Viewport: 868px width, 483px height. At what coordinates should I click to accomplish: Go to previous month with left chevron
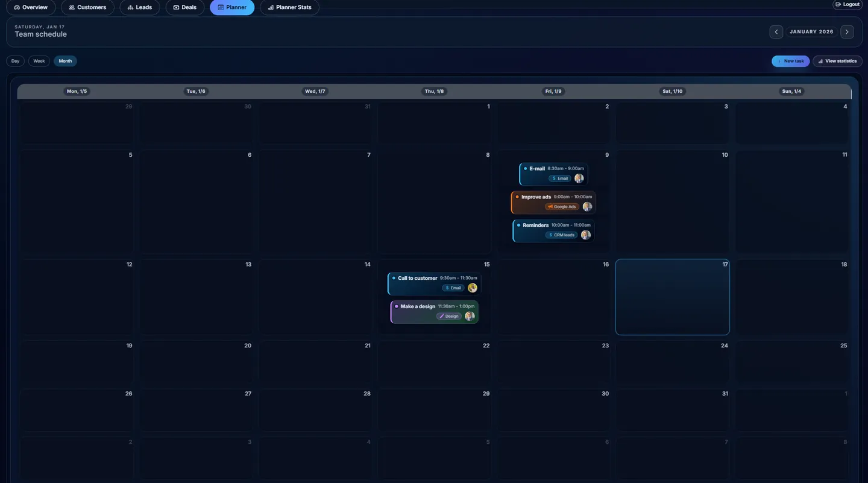point(776,32)
